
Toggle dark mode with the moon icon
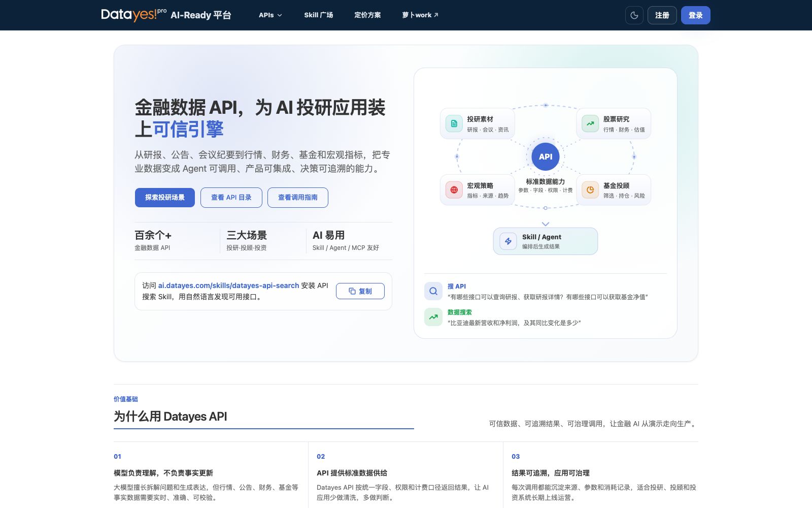point(634,15)
